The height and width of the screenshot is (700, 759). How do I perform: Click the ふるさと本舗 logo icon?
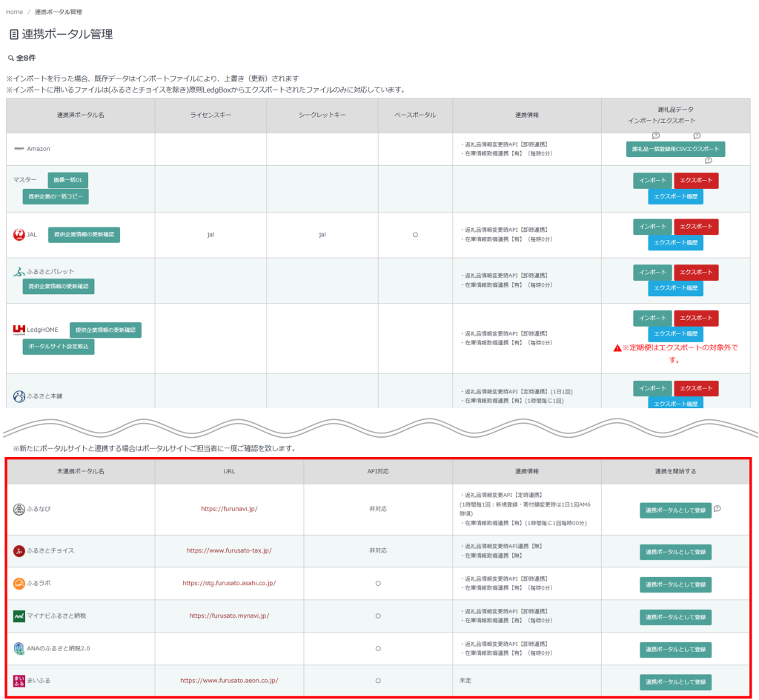point(19,396)
